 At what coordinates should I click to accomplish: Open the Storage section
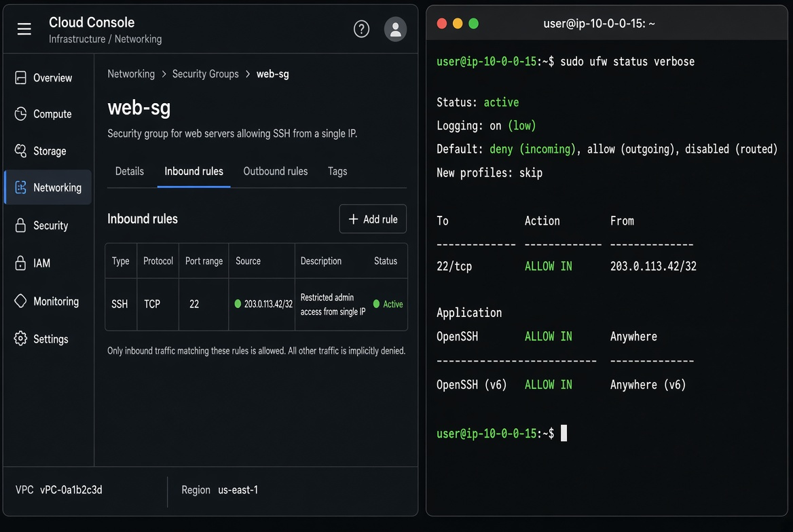coord(48,151)
